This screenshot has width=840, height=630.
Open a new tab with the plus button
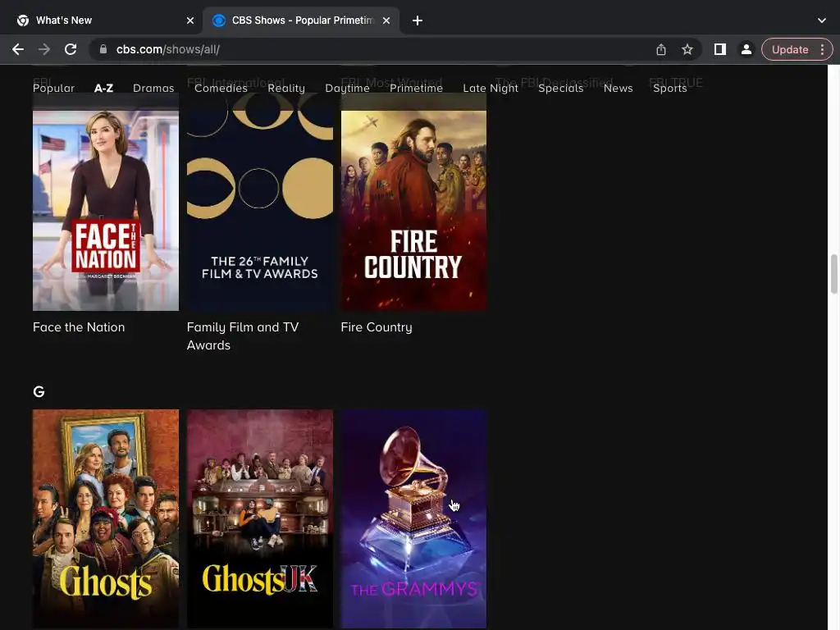[418, 21]
